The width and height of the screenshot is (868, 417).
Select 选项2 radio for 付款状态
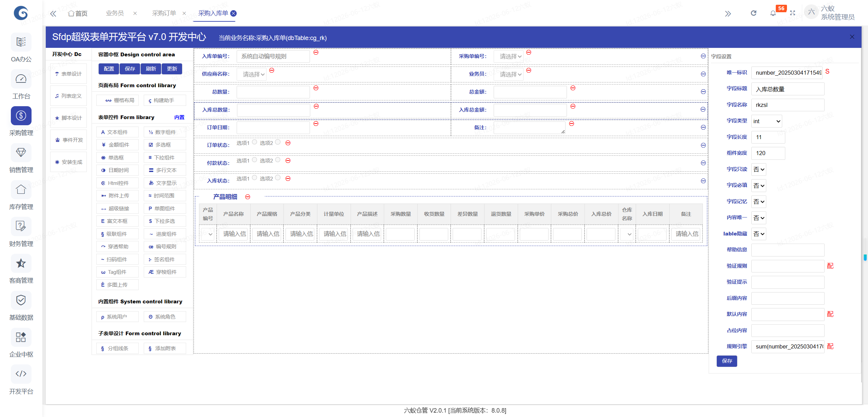pyautogui.click(x=278, y=160)
